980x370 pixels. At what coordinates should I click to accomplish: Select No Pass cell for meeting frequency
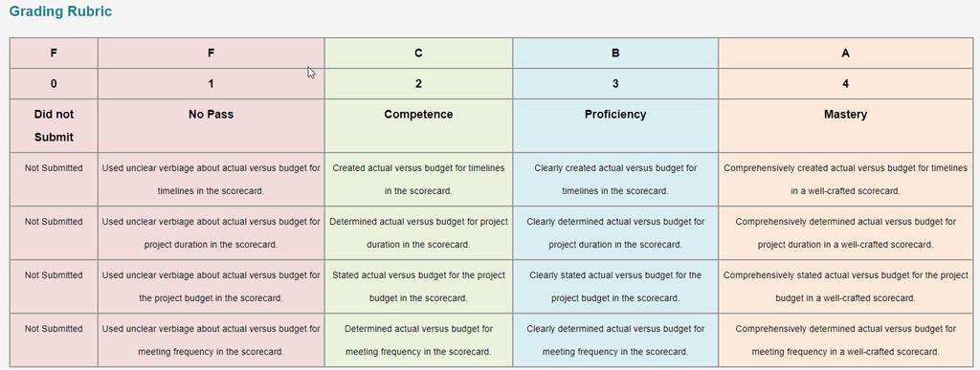coord(211,340)
